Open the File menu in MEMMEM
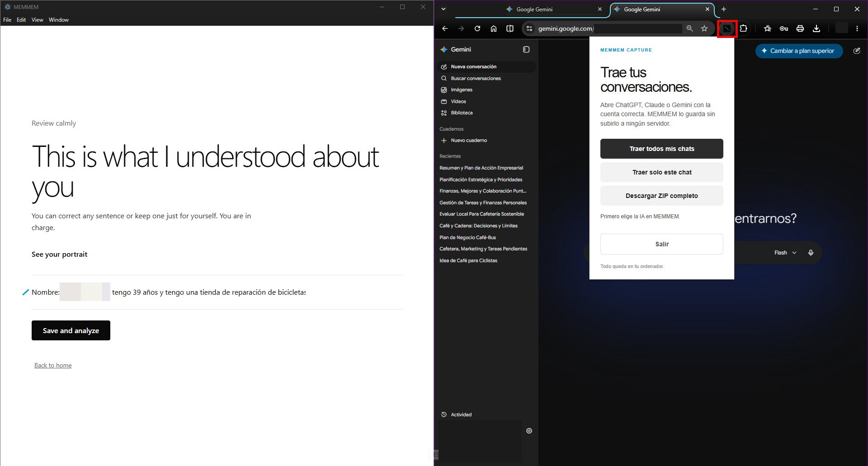The height and width of the screenshot is (466, 868). 7,20
